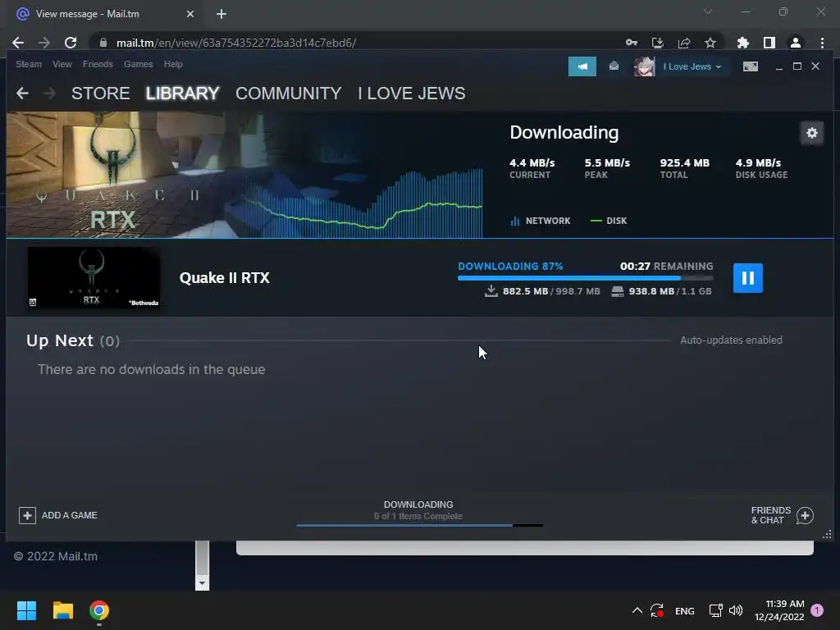Click the bottom download progress bar
Viewport: 840px width, 630px height.
coord(419,526)
